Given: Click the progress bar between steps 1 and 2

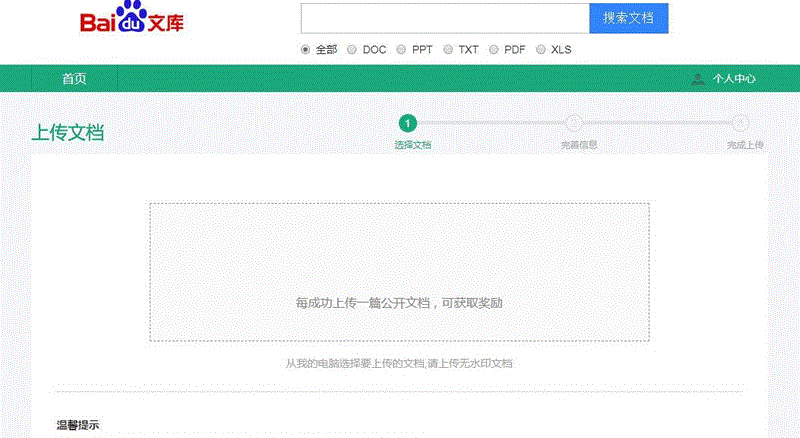Looking at the screenshot, I should (x=490, y=123).
